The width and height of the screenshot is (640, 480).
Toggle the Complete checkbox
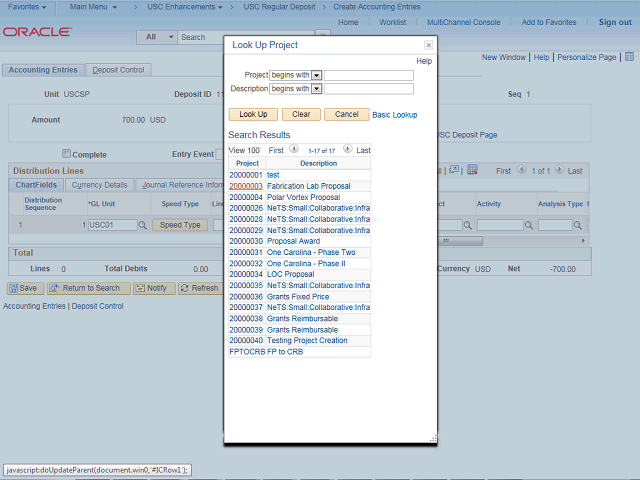point(66,153)
